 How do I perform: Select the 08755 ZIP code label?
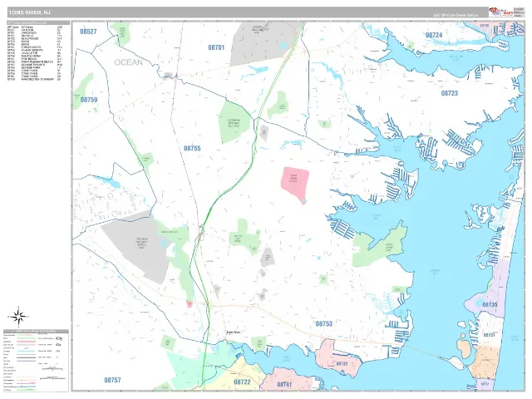click(x=192, y=148)
